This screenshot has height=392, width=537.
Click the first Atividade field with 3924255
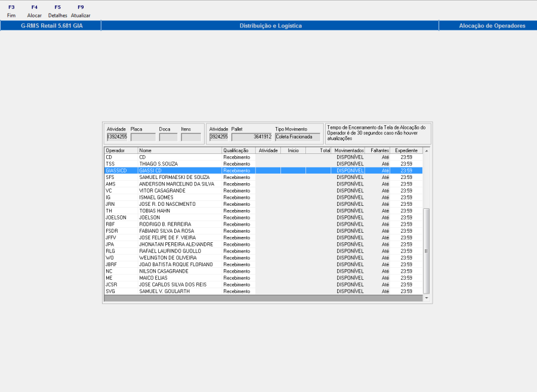point(117,137)
